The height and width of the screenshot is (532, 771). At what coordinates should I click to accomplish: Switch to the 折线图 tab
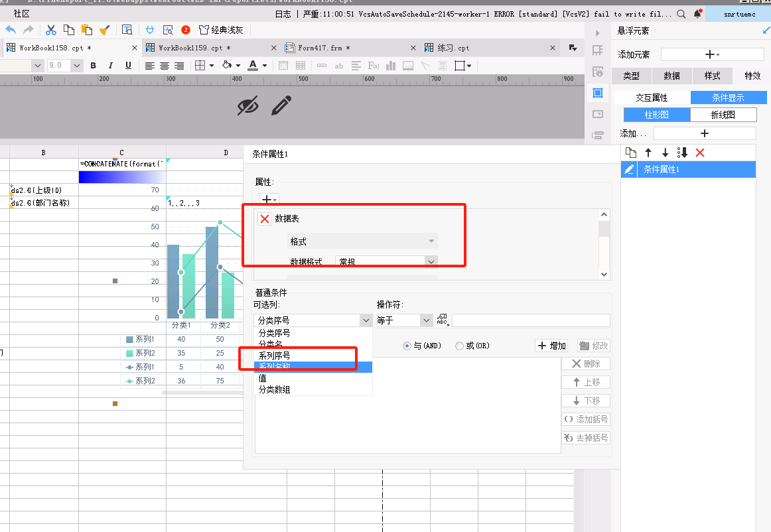click(723, 115)
